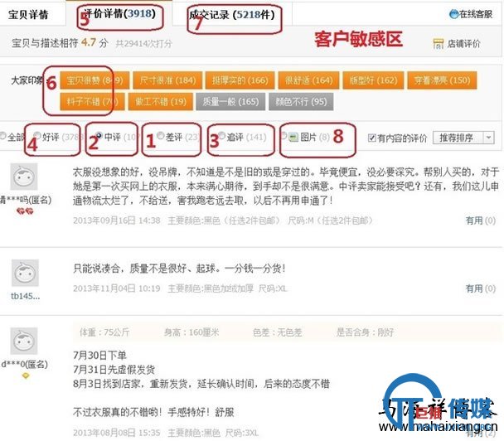Select the 尺寸很准 (184) tag
Image resolution: width=504 pixels, height=441 pixels.
pos(167,80)
